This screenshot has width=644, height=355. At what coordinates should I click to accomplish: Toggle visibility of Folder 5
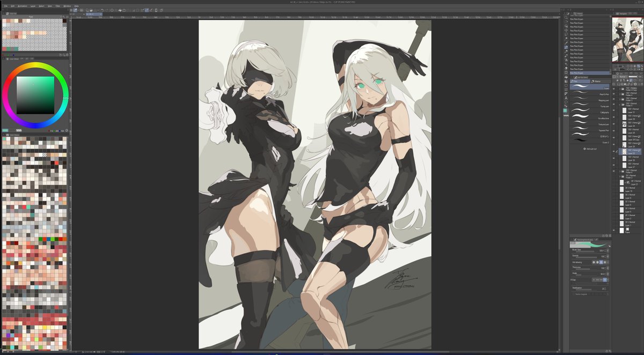(614, 104)
